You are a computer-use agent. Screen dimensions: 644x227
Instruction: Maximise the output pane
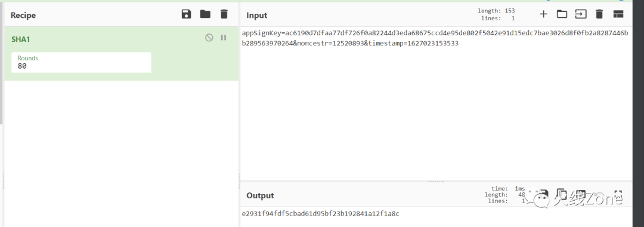[x=618, y=195]
